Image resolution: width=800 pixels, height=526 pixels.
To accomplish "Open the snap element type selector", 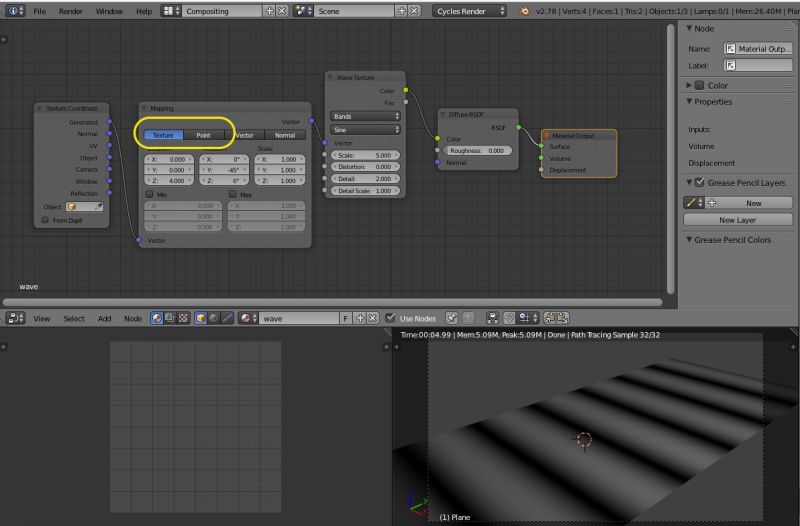I will pos(528,318).
